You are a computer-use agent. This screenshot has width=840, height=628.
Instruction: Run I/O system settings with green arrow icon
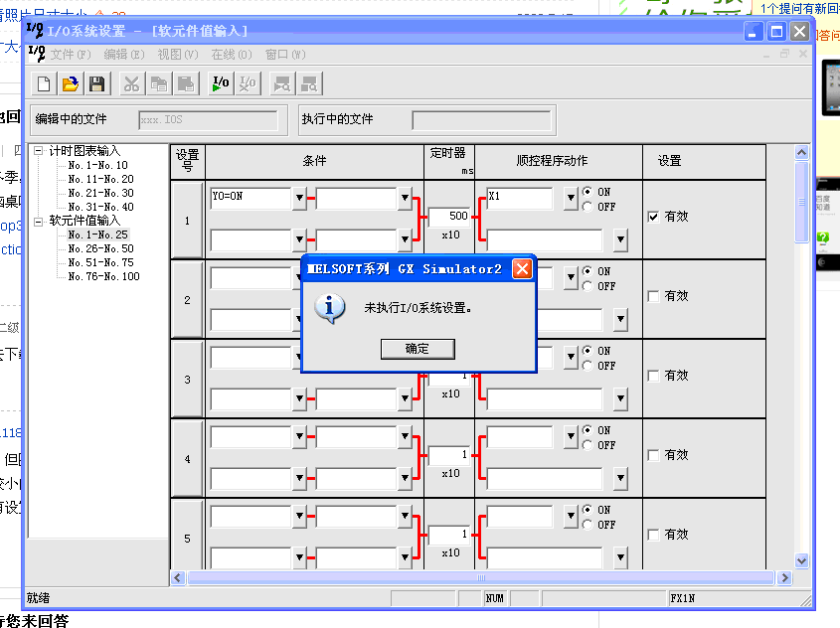[x=222, y=84]
